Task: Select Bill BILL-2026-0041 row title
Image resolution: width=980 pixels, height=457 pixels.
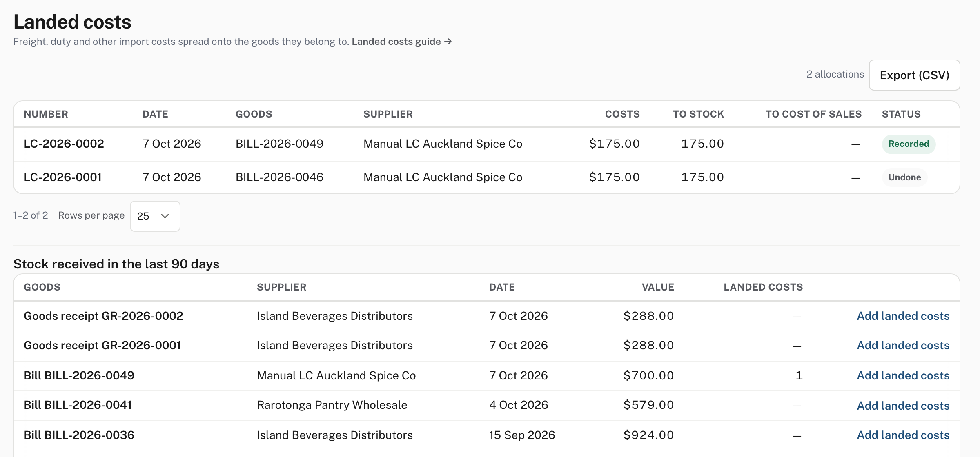Action: coord(78,405)
